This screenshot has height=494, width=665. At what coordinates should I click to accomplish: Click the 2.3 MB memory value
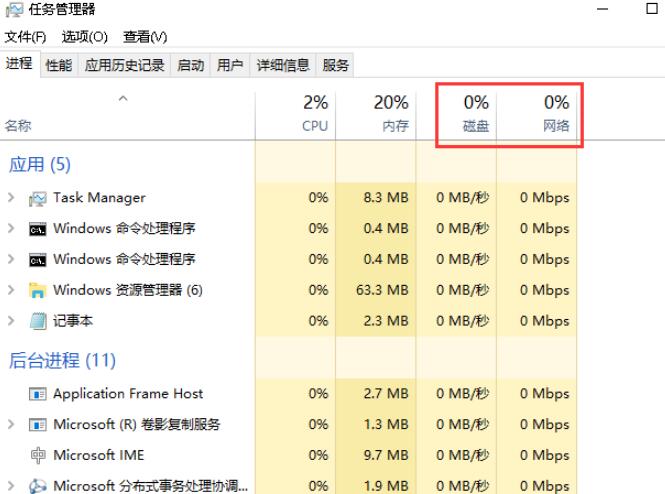386,321
